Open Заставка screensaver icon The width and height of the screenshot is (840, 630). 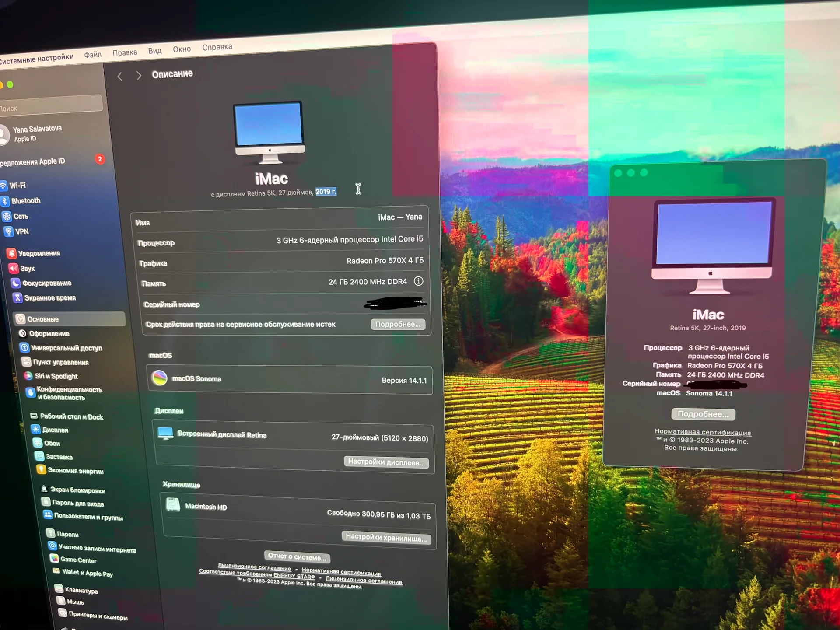click(x=39, y=456)
